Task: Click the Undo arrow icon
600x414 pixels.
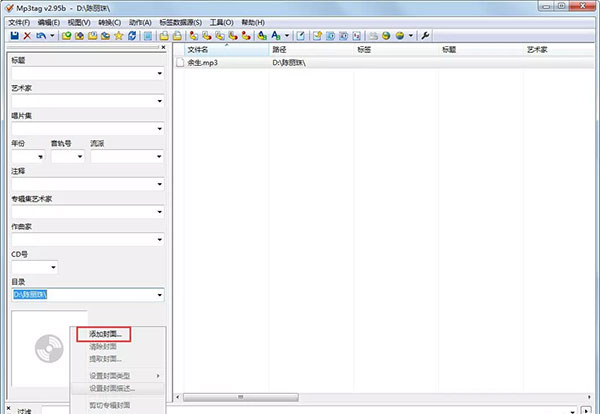Action: click(x=41, y=36)
